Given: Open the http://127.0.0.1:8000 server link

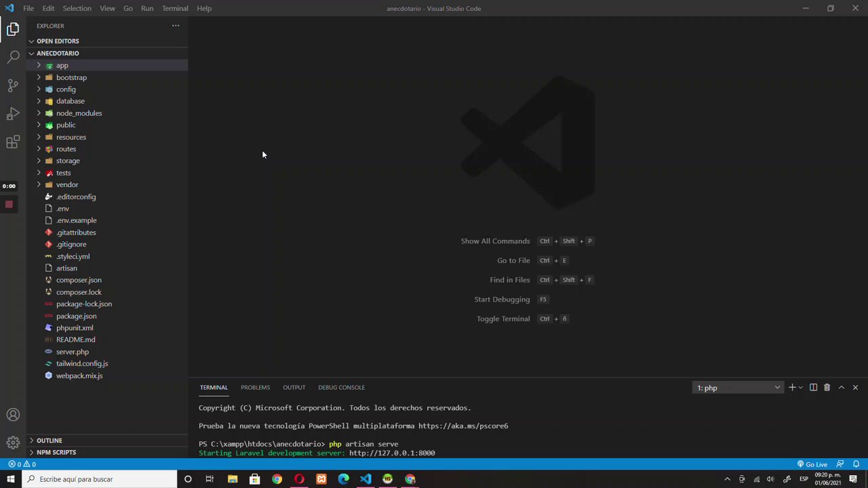Looking at the screenshot, I should [x=392, y=453].
